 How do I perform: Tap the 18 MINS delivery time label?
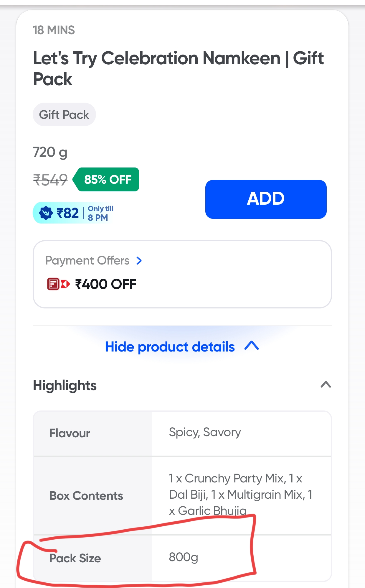click(54, 30)
